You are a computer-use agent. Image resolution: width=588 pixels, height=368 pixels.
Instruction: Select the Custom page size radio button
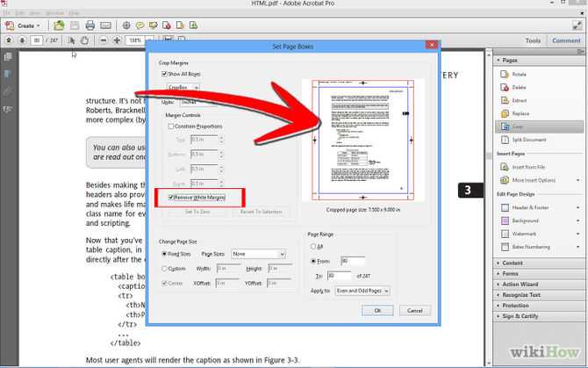click(164, 269)
